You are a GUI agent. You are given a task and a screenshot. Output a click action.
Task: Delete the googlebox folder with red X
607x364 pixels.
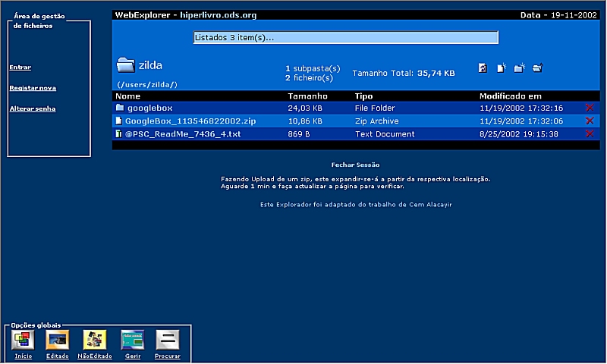tap(590, 108)
